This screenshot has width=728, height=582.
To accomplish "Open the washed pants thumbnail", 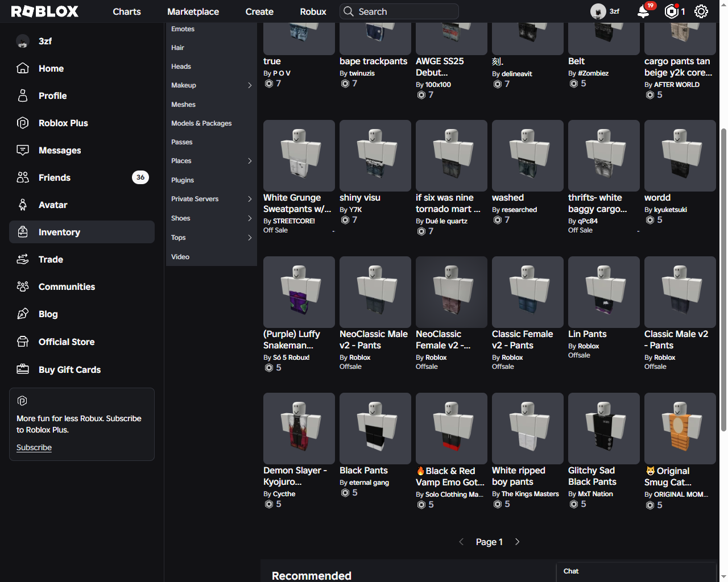I will [528, 156].
